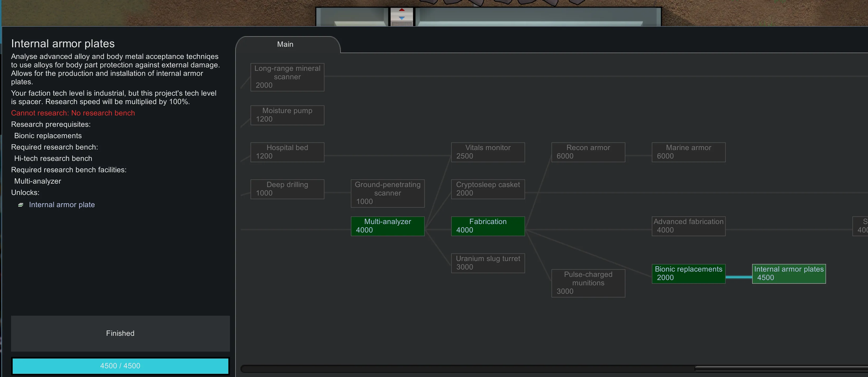Select Cryptosleep casket research
This screenshot has width=868, height=377.
488,189
